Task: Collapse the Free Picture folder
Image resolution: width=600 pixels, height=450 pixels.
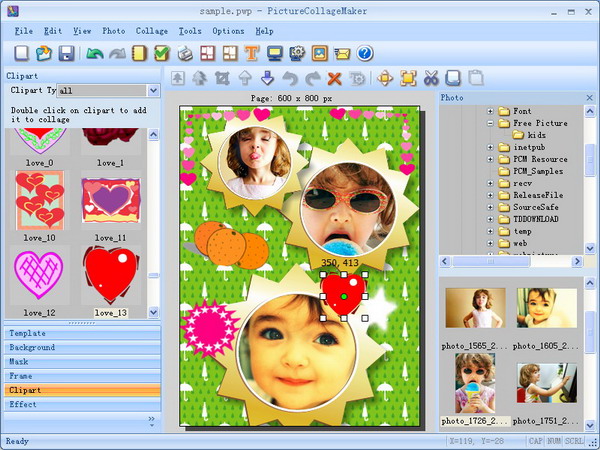Action: coord(490,123)
